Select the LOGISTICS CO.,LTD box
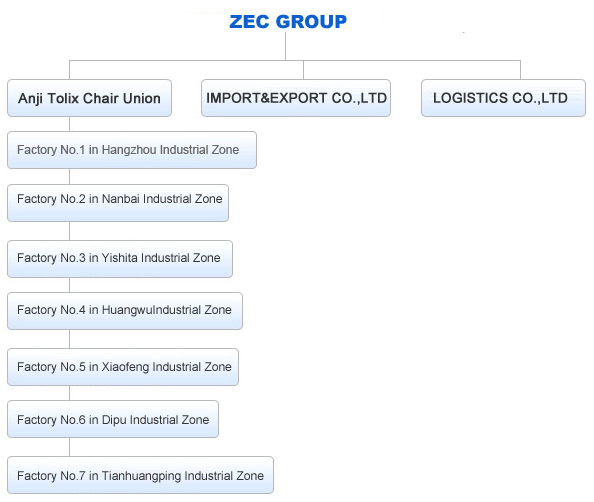 503,98
